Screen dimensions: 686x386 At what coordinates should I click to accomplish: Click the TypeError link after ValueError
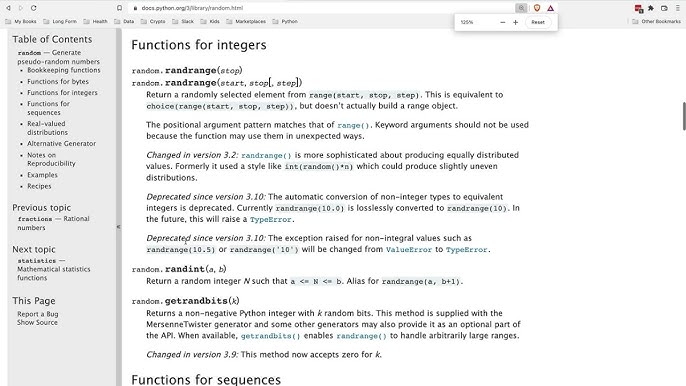466,249
